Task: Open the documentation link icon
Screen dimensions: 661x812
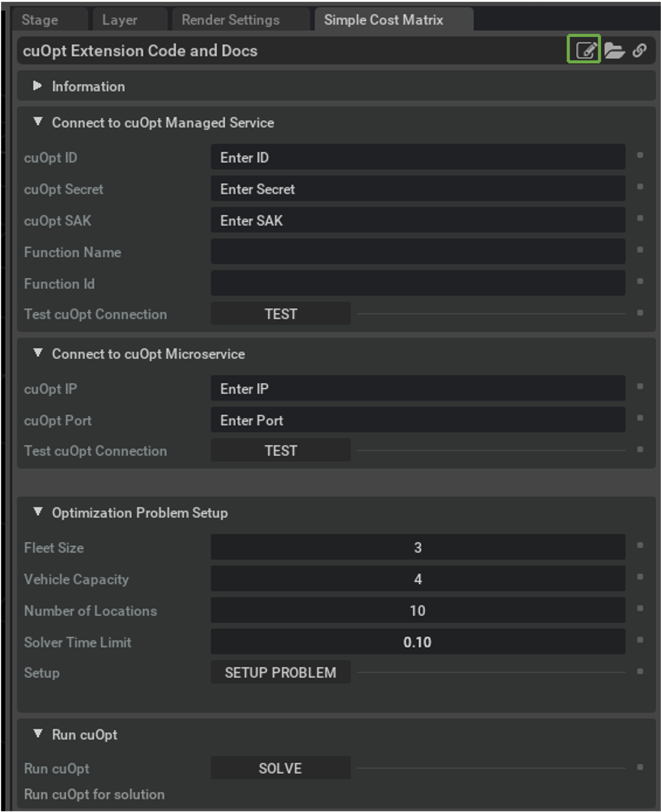Action: (x=640, y=51)
